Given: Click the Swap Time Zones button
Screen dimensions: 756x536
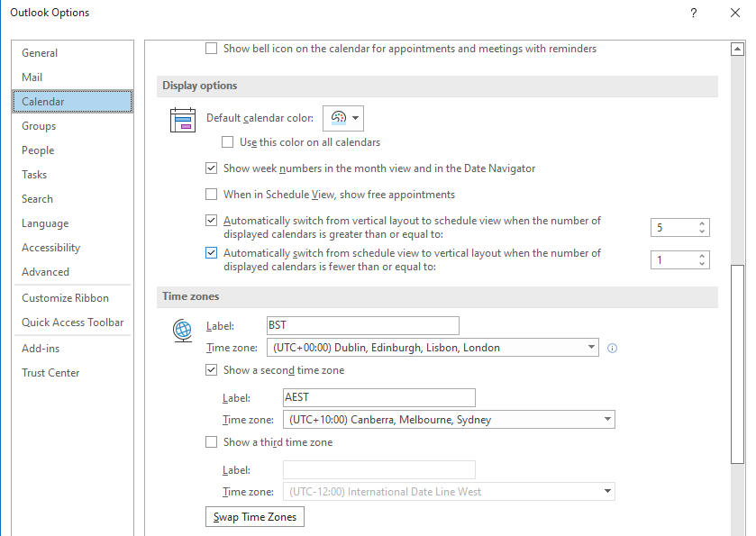Looking at the screenshot, I should pyautogui.click(x=254, y=516).
